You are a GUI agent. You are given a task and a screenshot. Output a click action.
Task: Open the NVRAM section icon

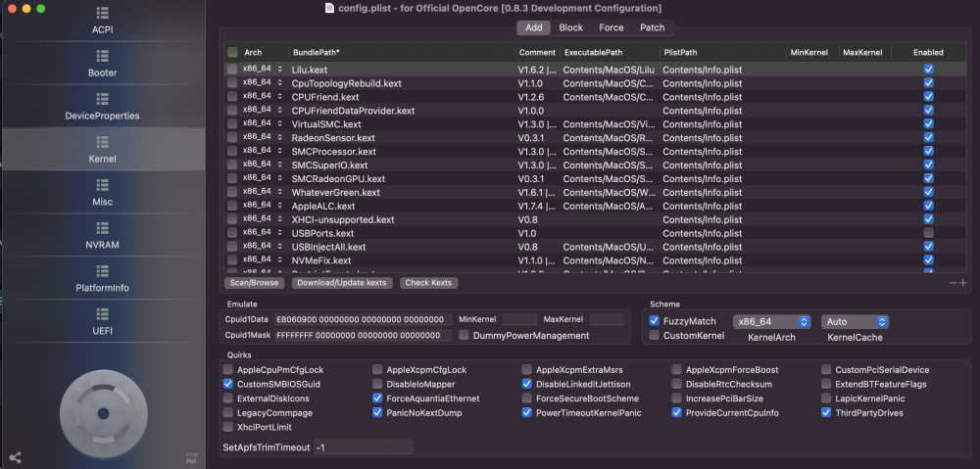103,228
